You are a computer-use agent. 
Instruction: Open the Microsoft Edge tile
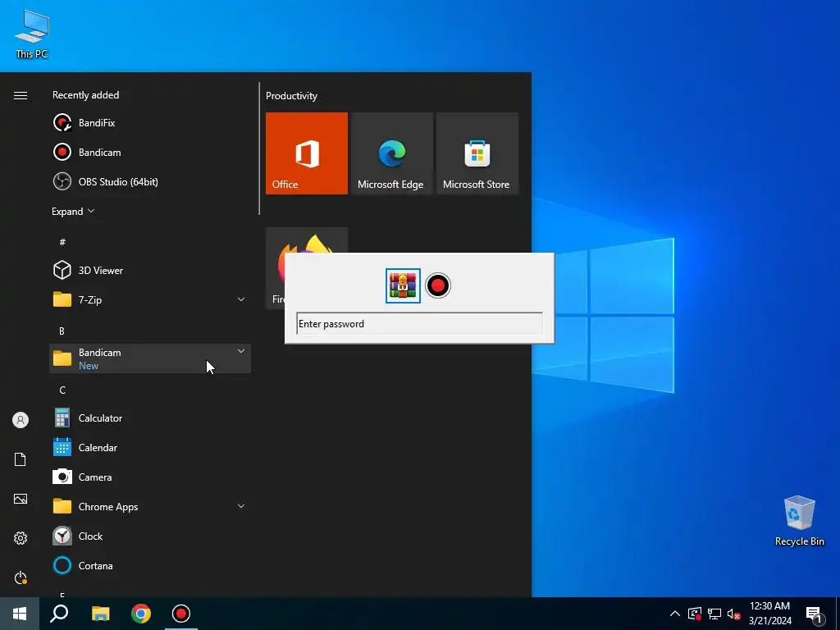pyautogui.click(x=391, y=153)
